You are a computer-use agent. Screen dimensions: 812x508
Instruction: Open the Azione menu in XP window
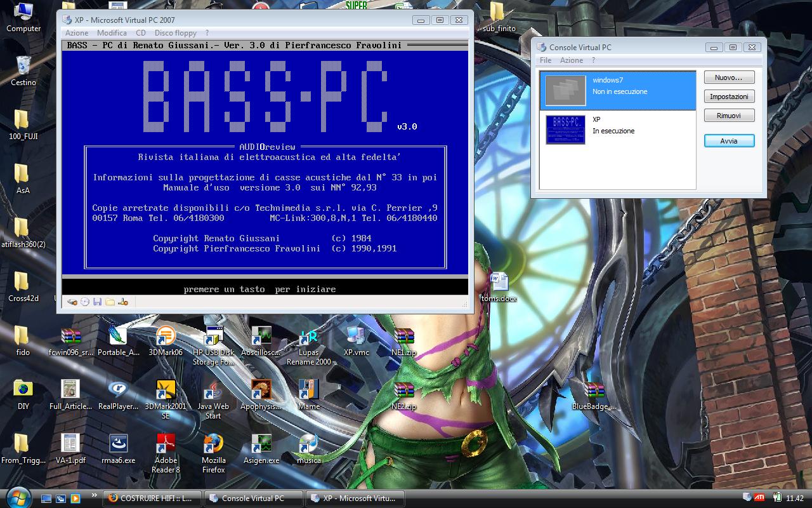point(77,33)
